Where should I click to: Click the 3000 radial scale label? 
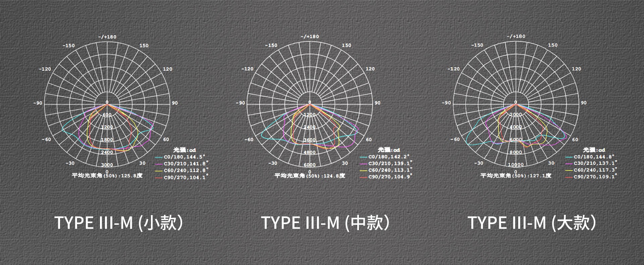click(107, 165)
